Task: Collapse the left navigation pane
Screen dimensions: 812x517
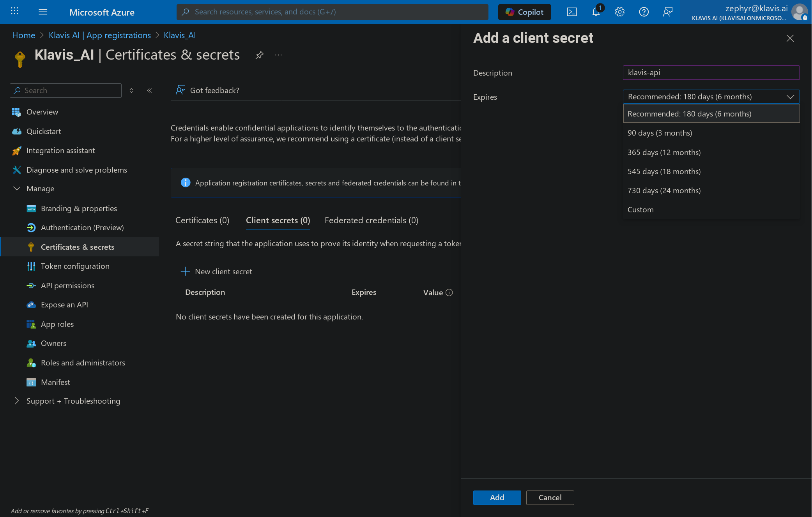Action: click(149, 90)
